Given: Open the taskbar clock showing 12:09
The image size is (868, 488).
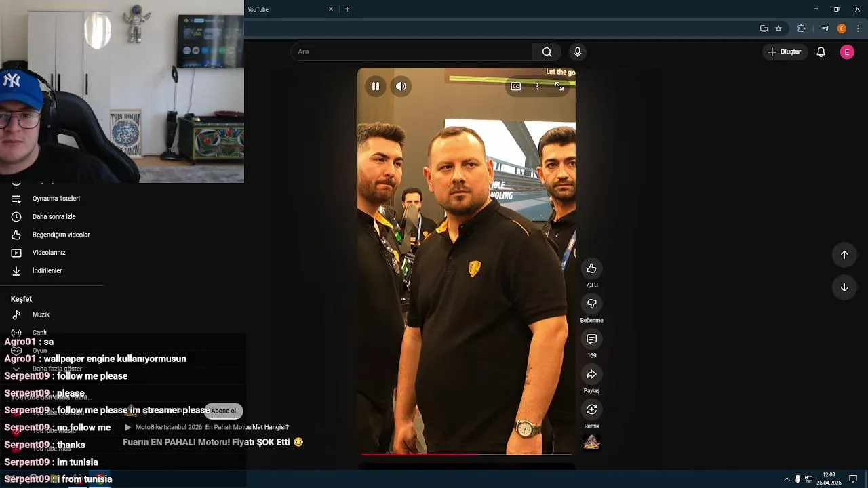Looking at the screenshot, I should coord(829,479).
